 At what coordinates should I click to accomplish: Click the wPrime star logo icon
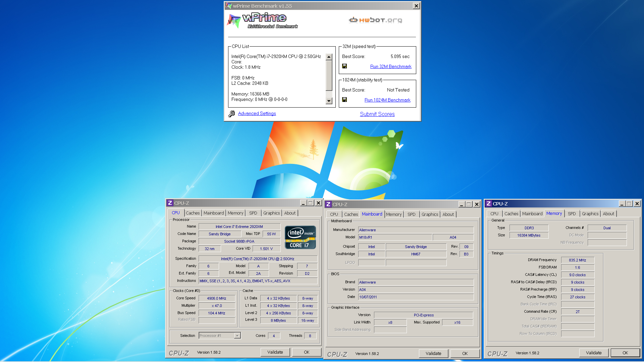tap(234, 21)
